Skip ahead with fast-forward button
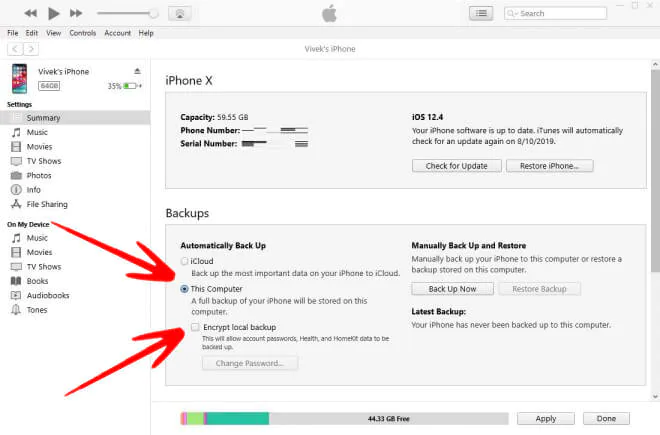The width and height of the screenshot is (660, 435). [x=76, y=13]
